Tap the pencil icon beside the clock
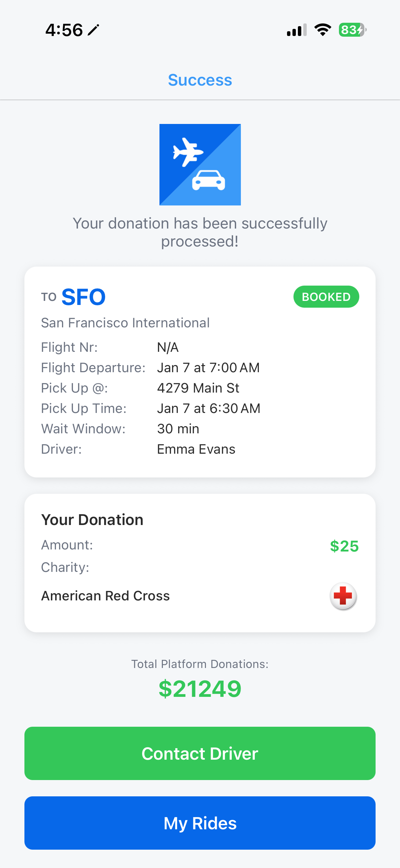 [93, 30]
